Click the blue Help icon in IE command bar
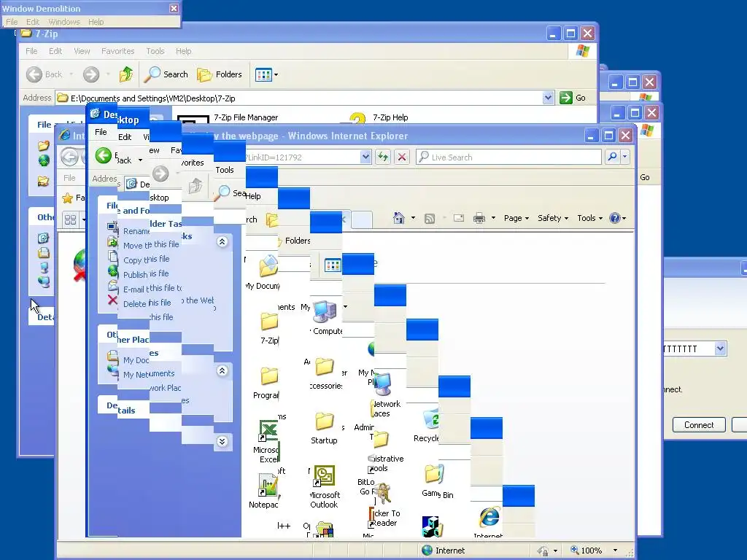This screenshot has width=747, height=560. [x=615, y=218]
